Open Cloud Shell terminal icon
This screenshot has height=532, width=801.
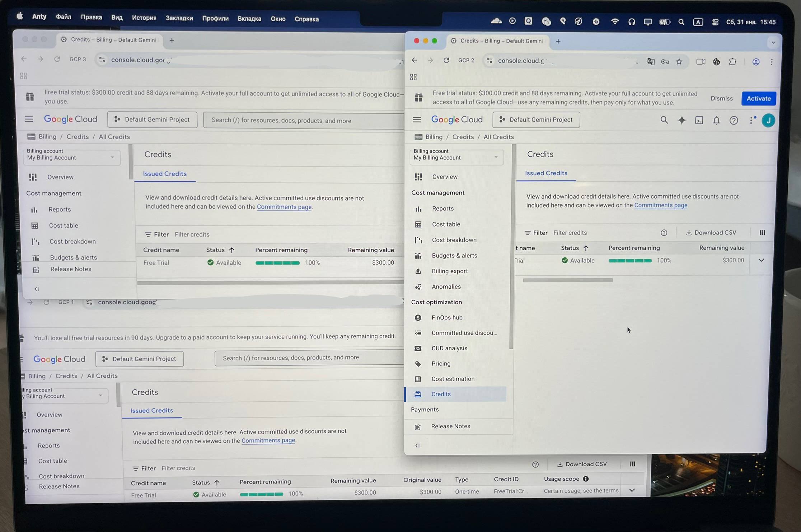699,121
